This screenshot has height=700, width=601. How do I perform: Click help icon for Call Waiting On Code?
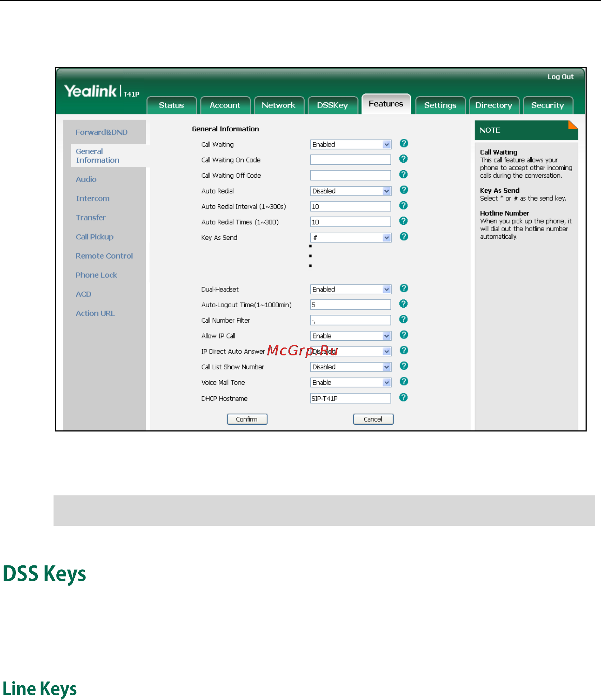(403, 159)
